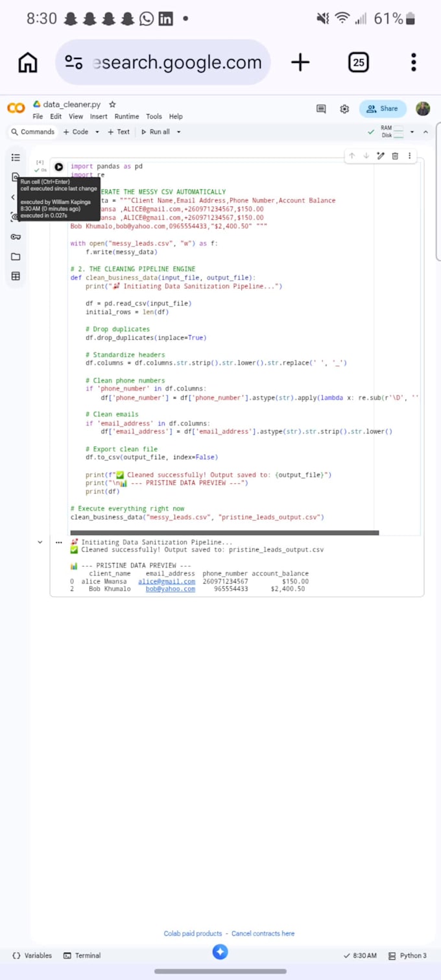Star the data_cleaner.py notebook

pyautogui.click(x=112, y=104)
